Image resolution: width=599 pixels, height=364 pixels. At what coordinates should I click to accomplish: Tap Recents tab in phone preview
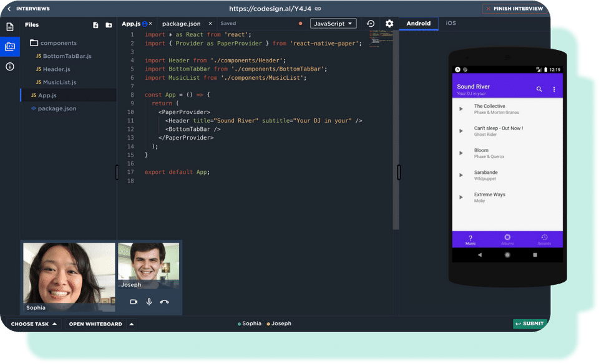pos(544,239)
